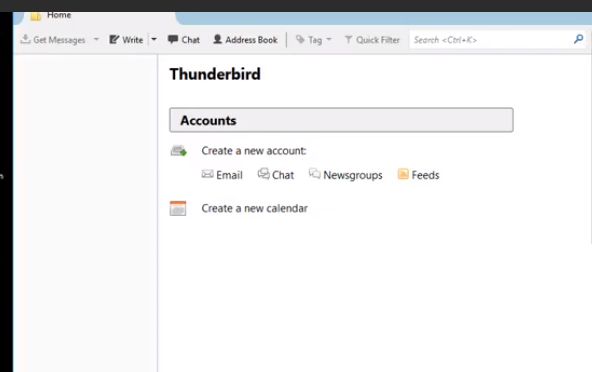Click the Get Messages download icon
Image resolution: width=592 pixels, height=372 pixels.
(x=25, y=39)
